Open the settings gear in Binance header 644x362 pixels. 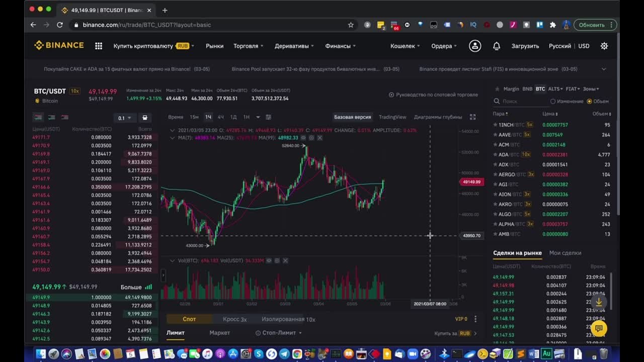[604, 46]
